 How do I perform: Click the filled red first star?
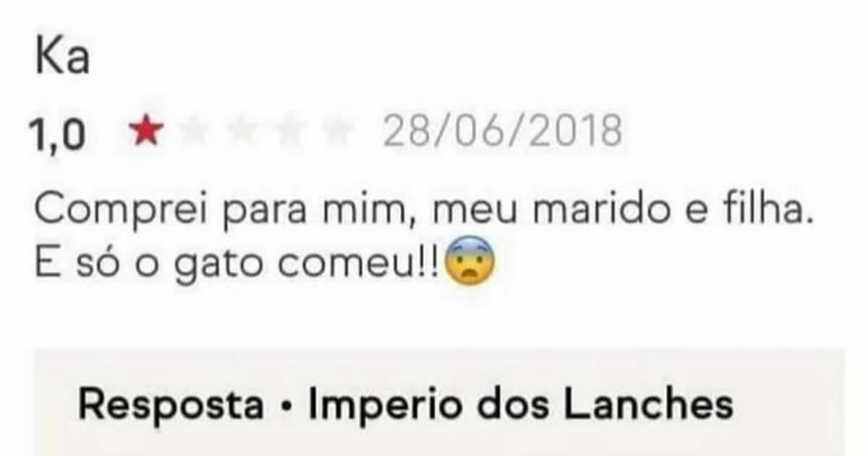[147, 132]
